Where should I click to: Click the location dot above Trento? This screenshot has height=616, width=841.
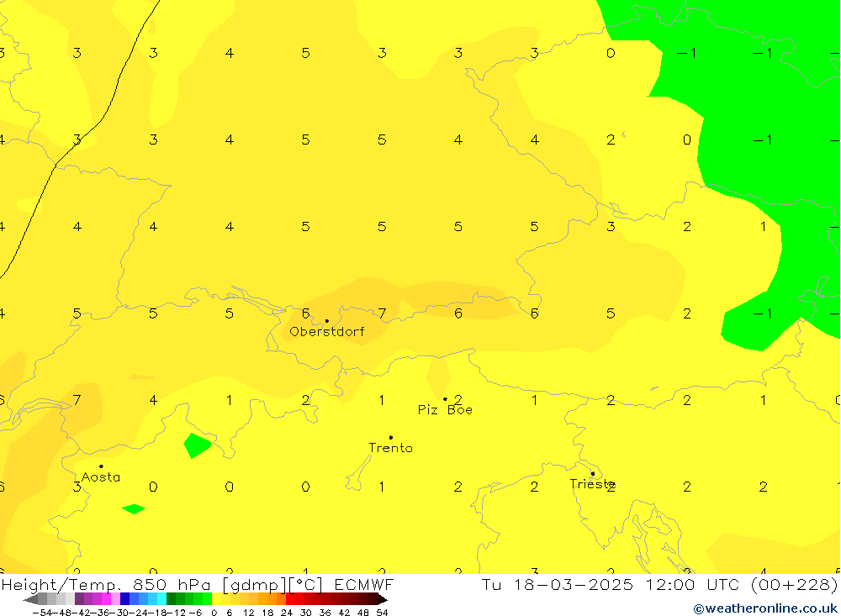click(390, 438)
